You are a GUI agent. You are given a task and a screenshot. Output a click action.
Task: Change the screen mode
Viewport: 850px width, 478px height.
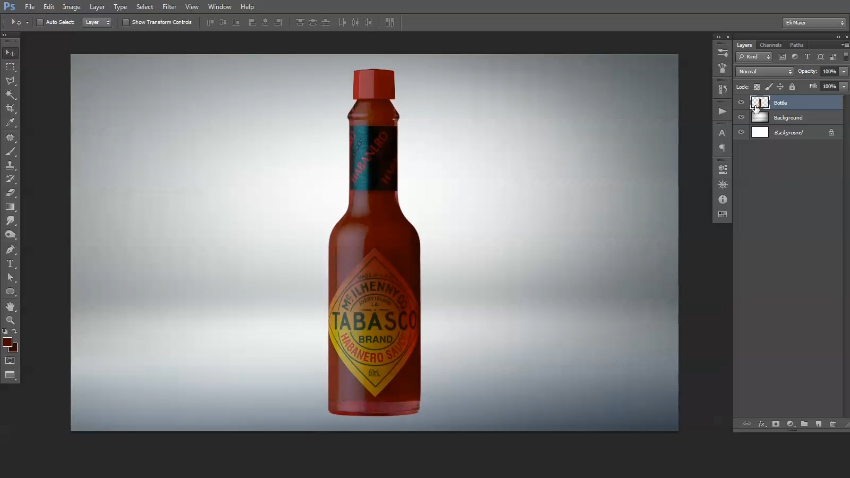tap(10, 374)
